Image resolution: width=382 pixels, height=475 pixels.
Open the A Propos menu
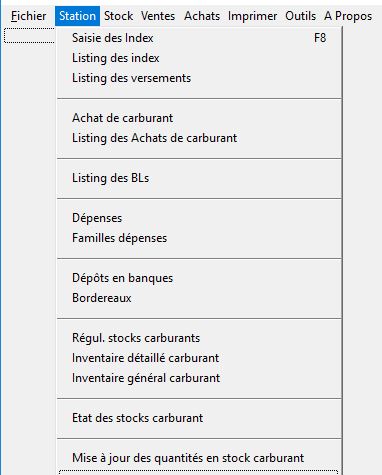pyautogui.click(x=348, y=16)
